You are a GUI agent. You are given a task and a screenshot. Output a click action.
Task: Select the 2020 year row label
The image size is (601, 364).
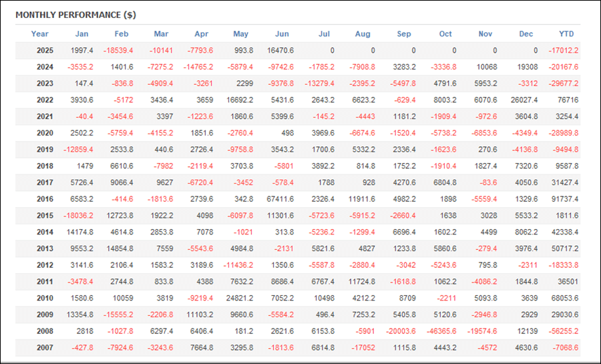coord(45,133)
